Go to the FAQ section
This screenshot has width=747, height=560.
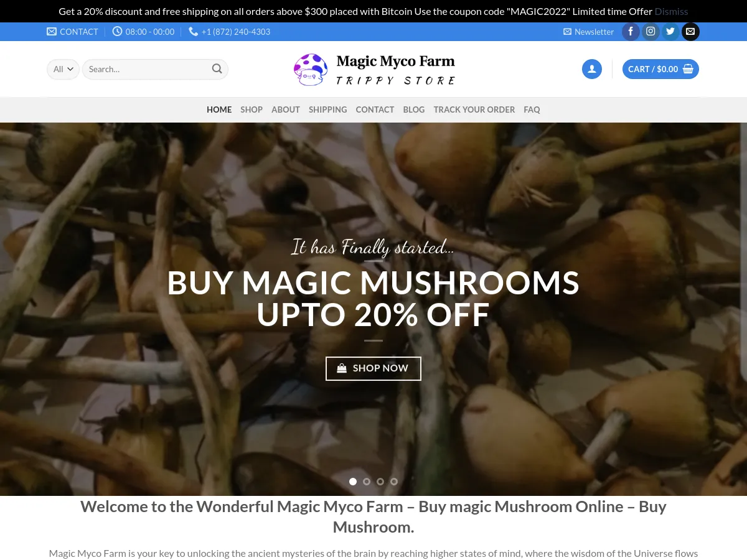(x=532, y=110)
